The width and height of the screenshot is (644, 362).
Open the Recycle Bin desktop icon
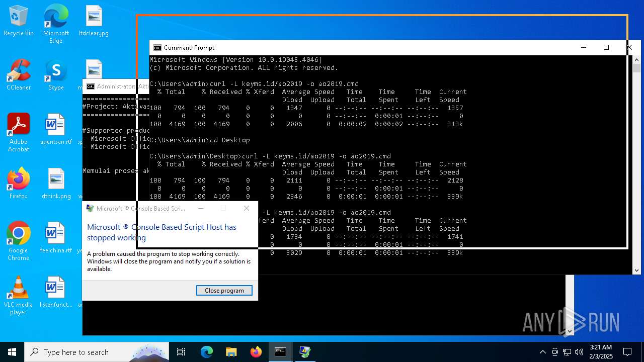(x=19, y=21)
